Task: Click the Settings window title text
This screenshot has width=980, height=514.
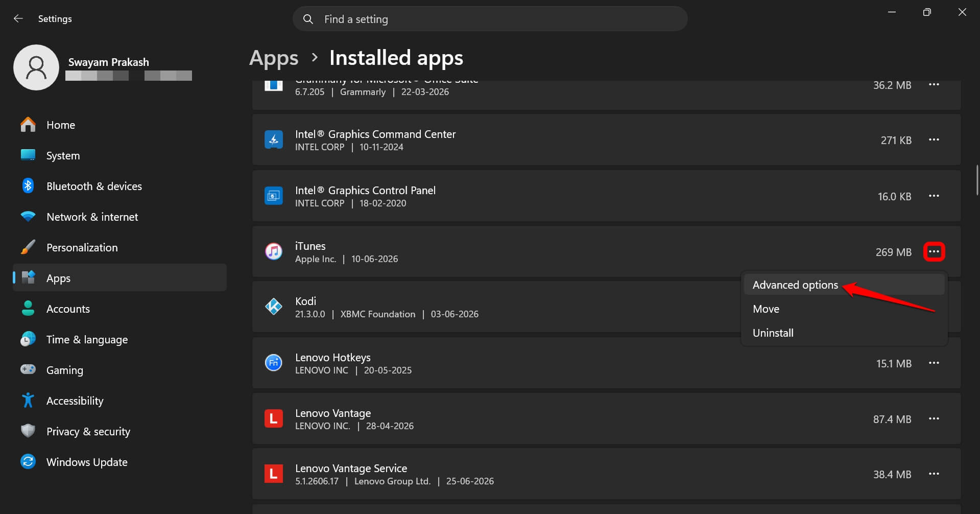Action: tap(55, 18)
